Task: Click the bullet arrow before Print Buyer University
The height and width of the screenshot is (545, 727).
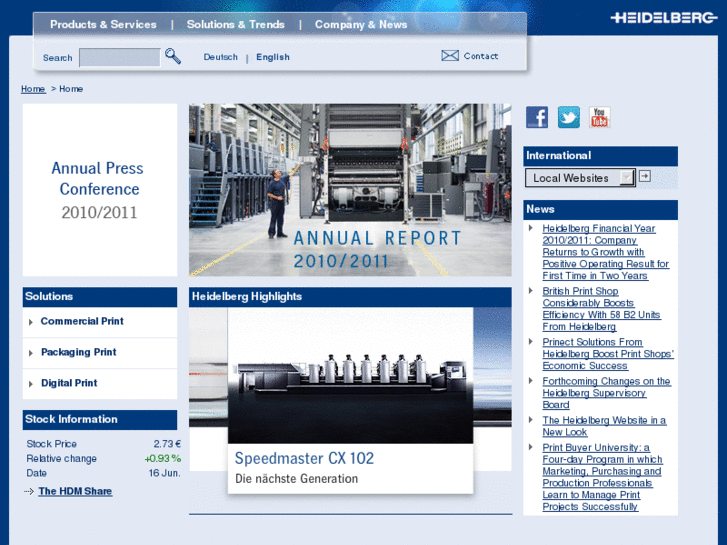Action: point(531,447)
